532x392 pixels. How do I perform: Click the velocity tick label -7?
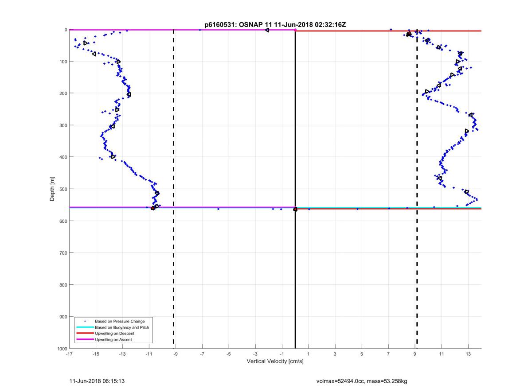coord(202,354)
